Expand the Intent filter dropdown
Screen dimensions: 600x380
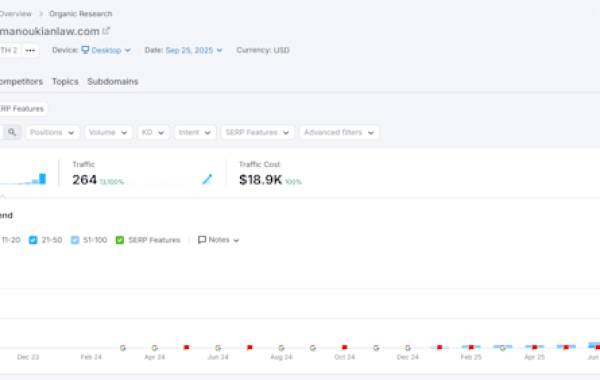pos(195,132)
